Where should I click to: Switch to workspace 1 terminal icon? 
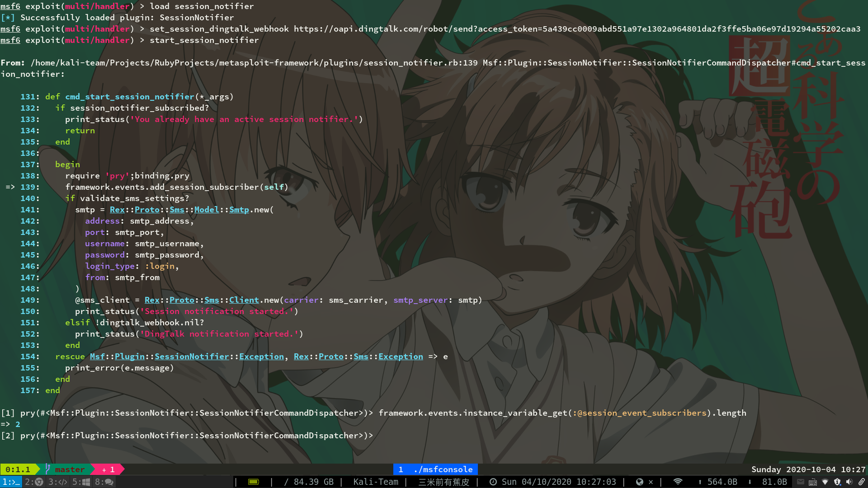[x=11, y=482]
